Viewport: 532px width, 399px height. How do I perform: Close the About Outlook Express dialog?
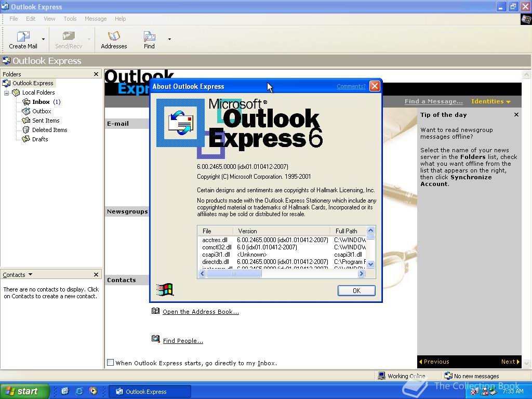375,86
